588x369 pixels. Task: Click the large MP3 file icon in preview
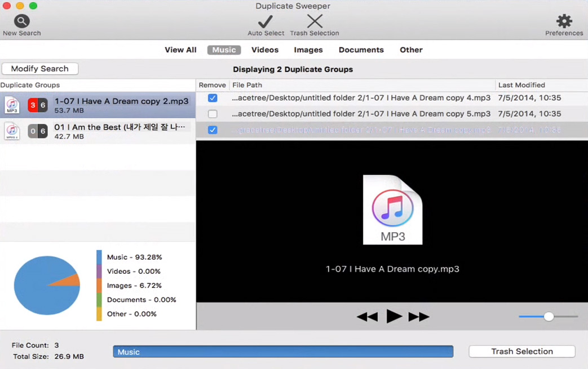pos(393,210)
